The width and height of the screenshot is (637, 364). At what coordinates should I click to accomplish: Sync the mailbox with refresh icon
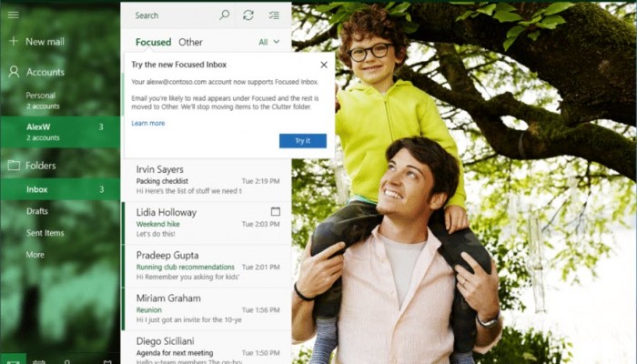[248, 15]
